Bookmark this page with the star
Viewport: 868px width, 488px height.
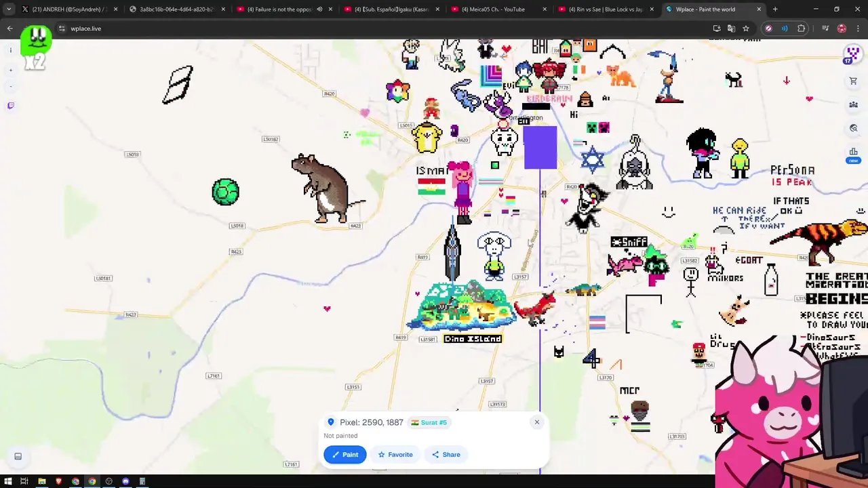746,28
